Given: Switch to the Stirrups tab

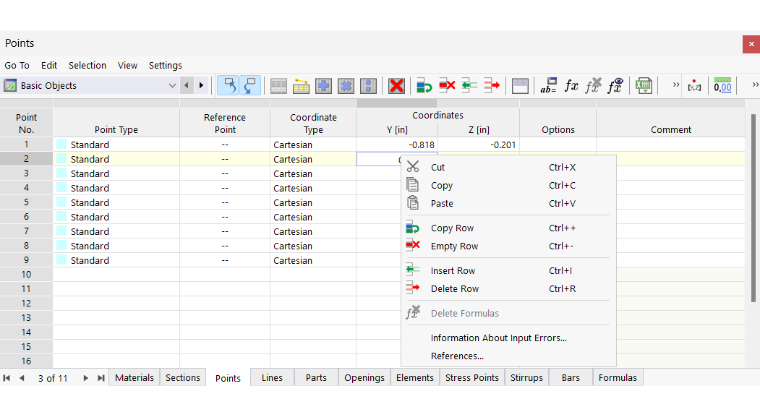Looking at the screenshot, I should 526,378.
